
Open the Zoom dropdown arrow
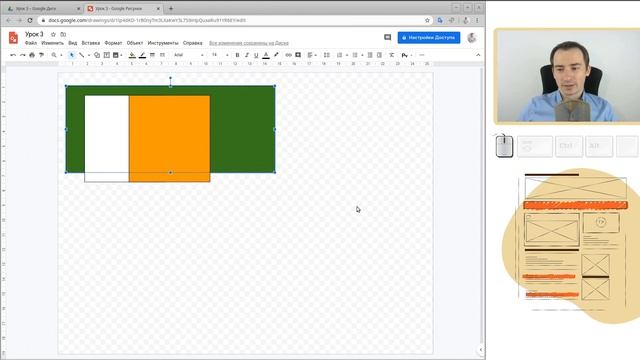pos(61,55)
